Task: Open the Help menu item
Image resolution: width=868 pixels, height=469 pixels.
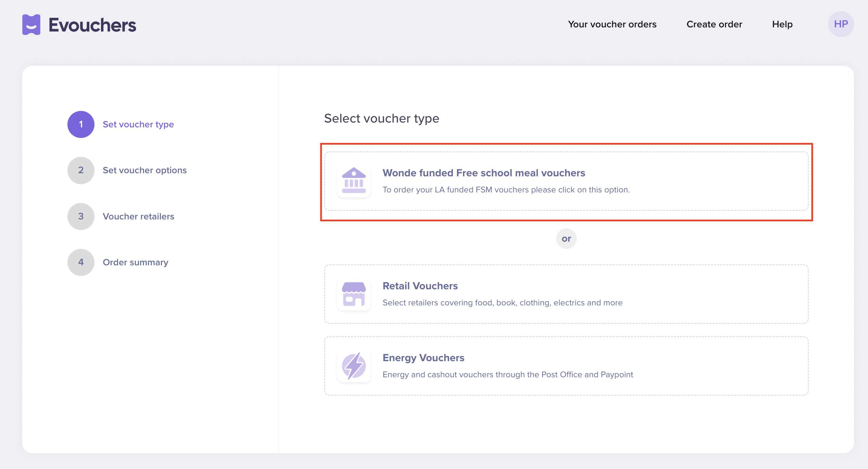Action: tap(782, 24)
